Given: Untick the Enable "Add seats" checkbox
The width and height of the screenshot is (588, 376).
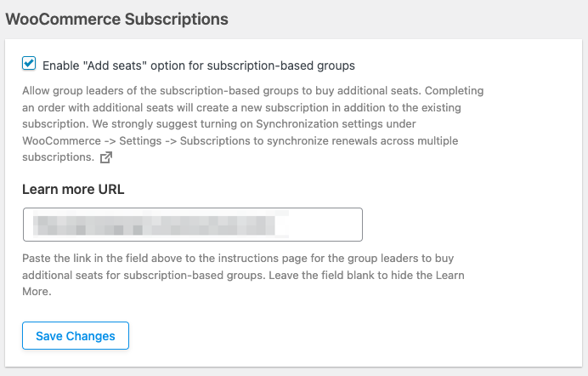Looking at the screenshot, I should [29, 64].
